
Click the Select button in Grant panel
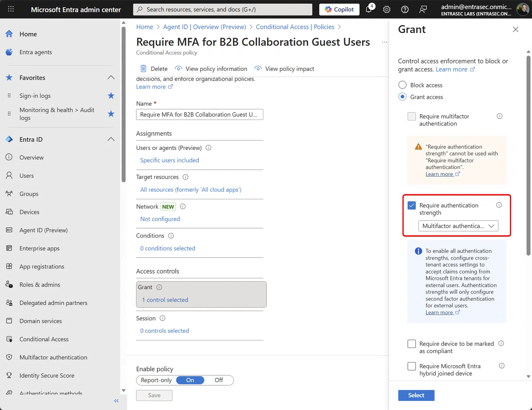tap(416, 395)
